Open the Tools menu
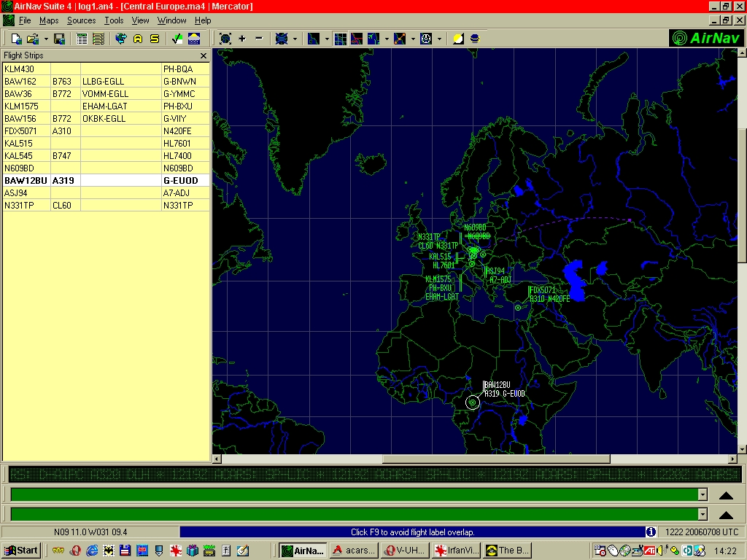Viewport: 747px width, 560px height. click(114, 20)
